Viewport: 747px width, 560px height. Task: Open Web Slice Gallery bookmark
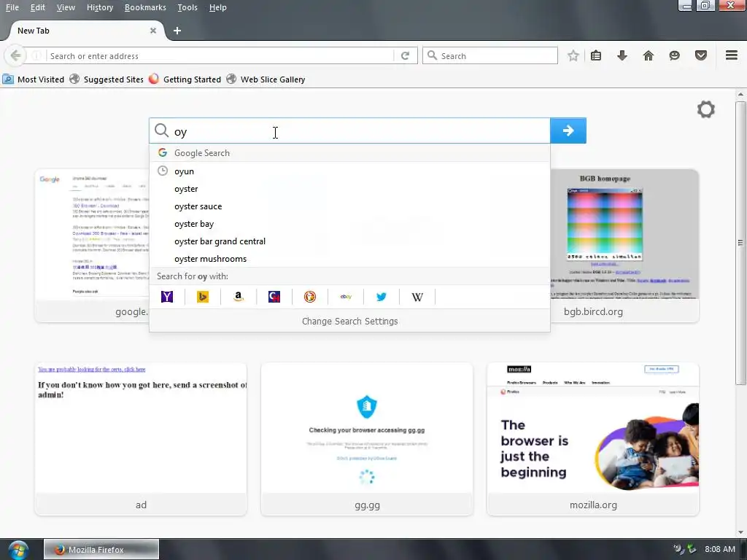[x=266, y=79]
